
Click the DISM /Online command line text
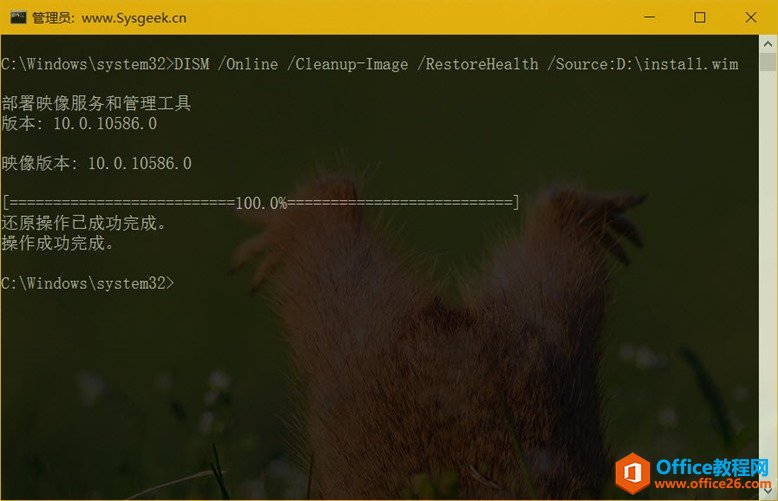click(370, 64)
